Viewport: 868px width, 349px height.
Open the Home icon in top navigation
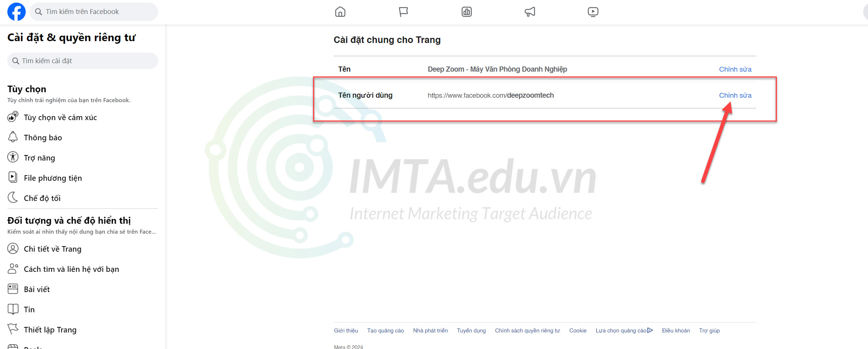point(340,12)
